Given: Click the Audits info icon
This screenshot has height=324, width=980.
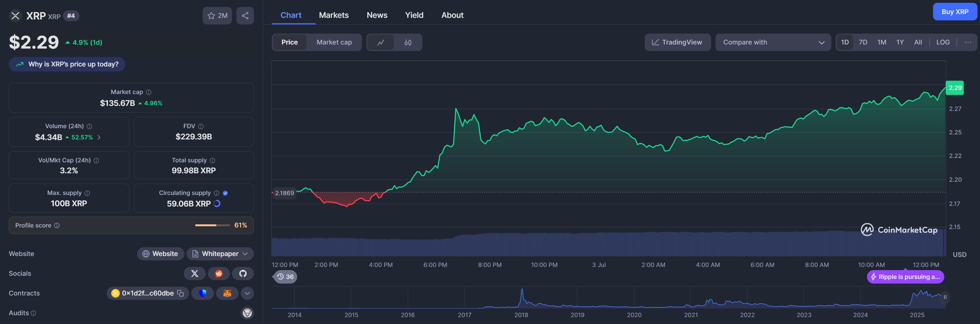Looking at the screenshot, I should click(34, 313).
